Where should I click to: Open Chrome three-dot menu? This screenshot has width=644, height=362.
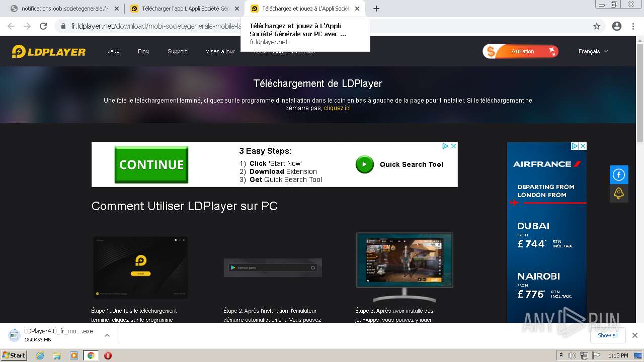click(x=633, y=26)
